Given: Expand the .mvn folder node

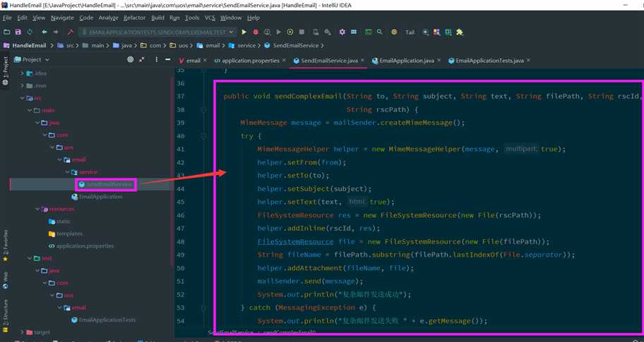Looking at the screenshot, I should [22, 85].
